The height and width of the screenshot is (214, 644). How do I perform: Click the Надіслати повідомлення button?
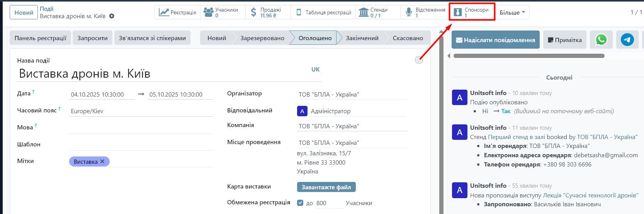click(x=495, y=40)
